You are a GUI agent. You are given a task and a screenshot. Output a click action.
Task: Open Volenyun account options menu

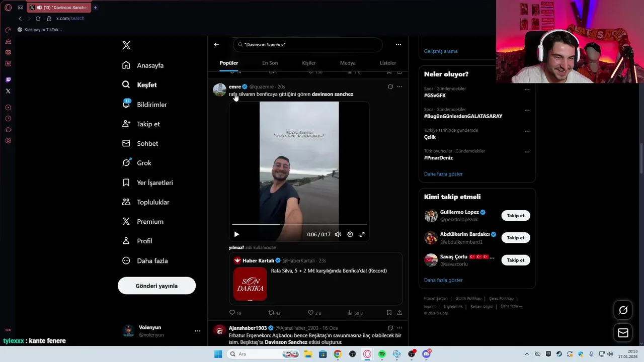click(x=197, y=331)
